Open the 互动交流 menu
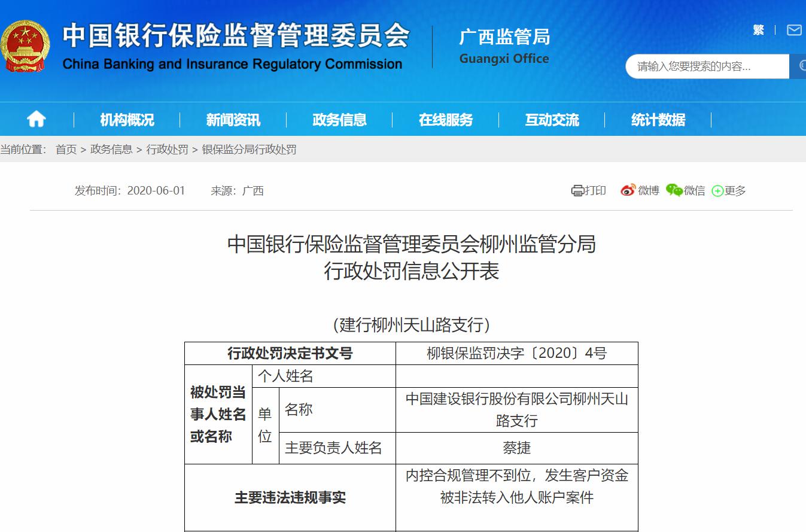 [x=552, y=120]
